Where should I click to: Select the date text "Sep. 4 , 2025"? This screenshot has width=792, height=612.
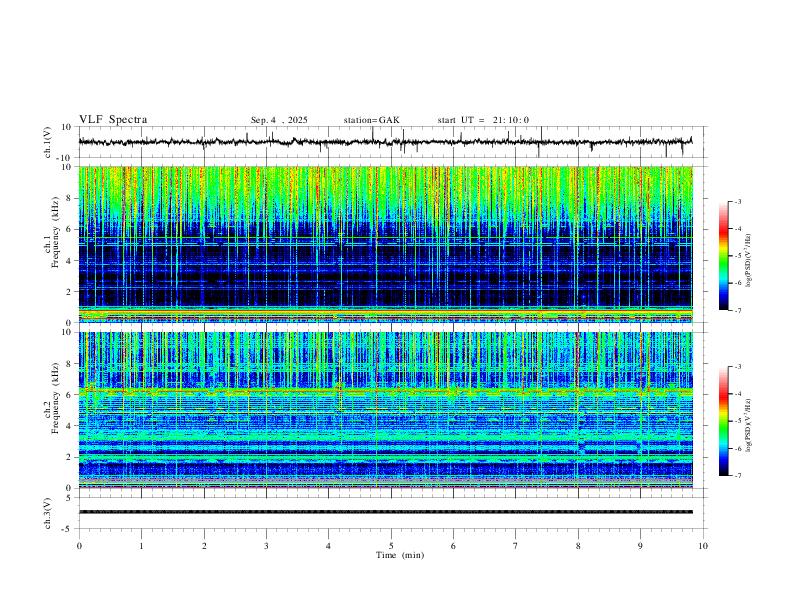point(279,120)
